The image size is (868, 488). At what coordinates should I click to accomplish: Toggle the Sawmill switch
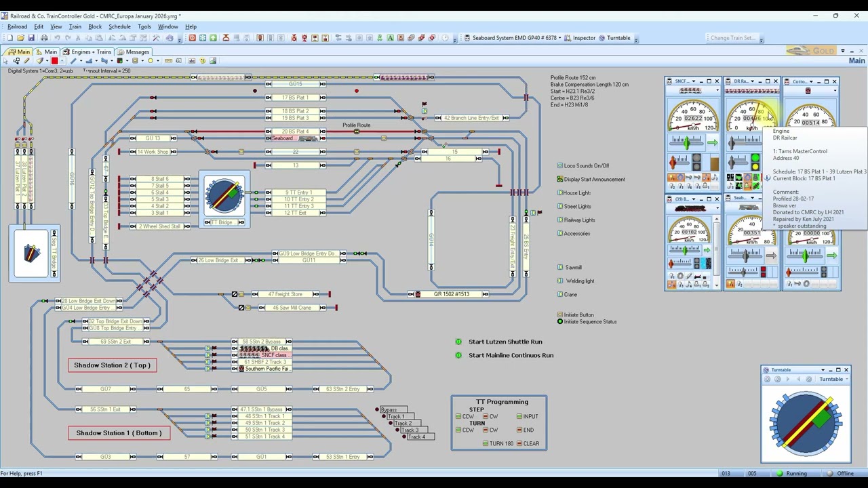tap(560, 267)
